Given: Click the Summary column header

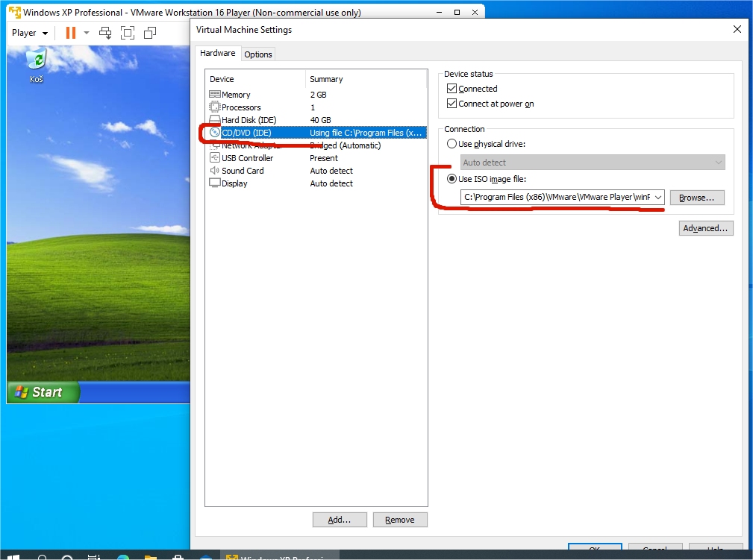Looking at the screenshot, I should coord(366,79).
